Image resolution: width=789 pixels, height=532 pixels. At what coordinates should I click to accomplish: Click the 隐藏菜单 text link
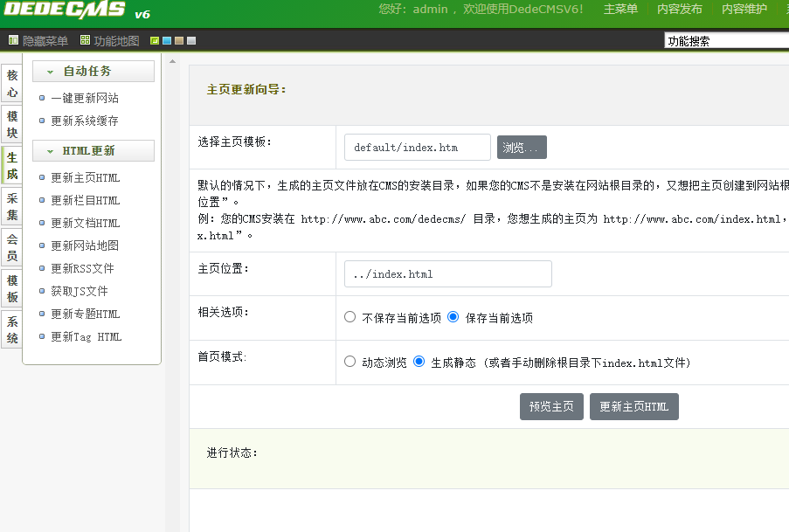45,41
